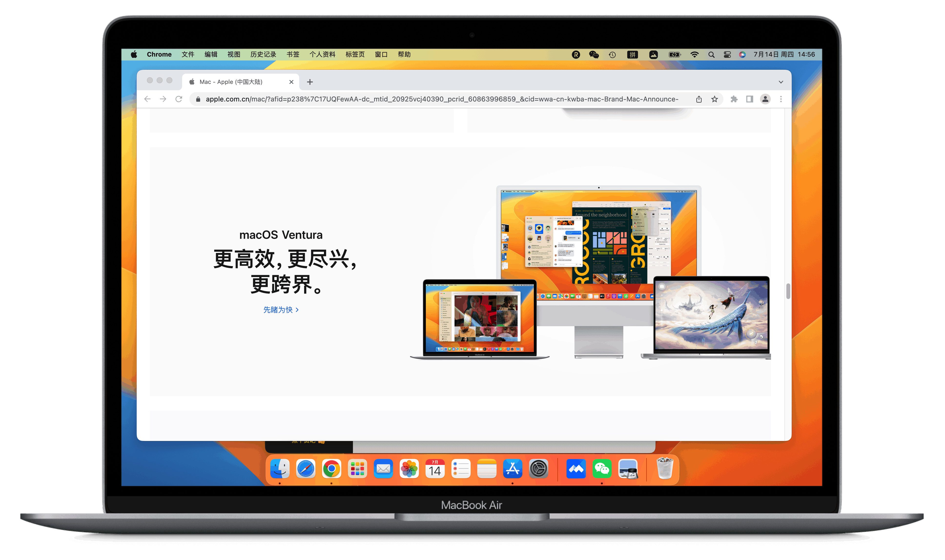Open Spotlight search from menu bar
Viewport: 945px width, 560px height.
[711, 55]
